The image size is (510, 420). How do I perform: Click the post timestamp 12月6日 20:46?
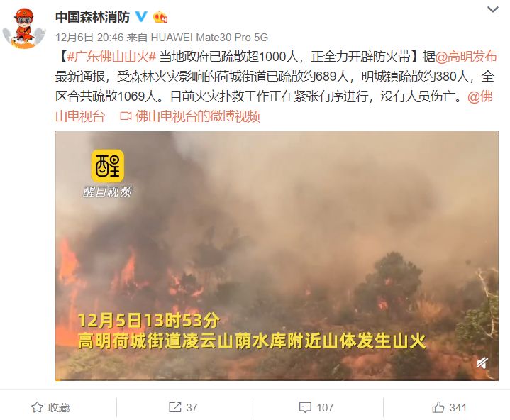(x=89, y=38)
